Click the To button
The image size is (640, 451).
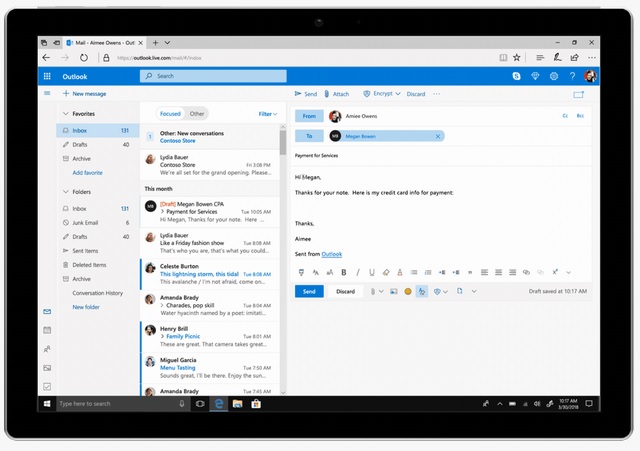click(x=309, y=136)
